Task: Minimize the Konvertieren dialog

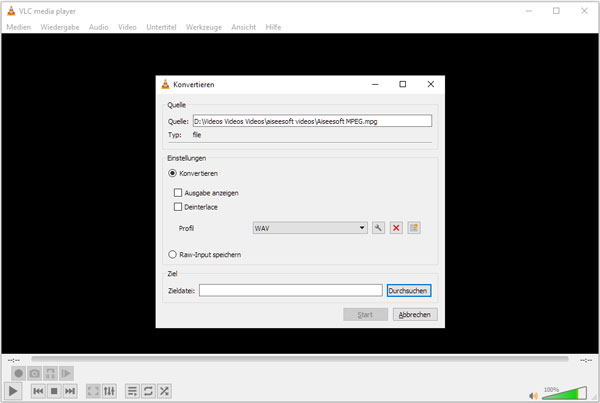Action: (x=375, y=84)
